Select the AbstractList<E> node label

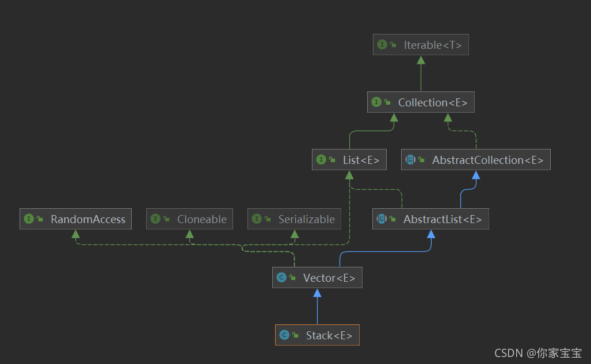443,219
